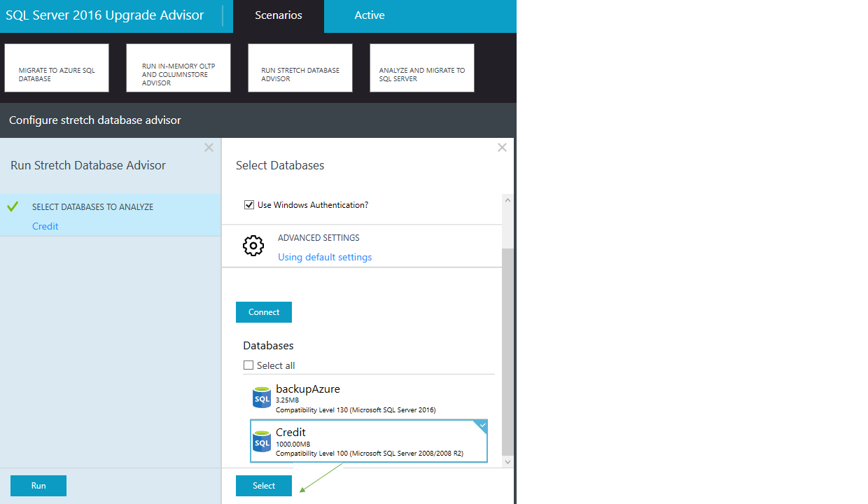Click the Advanced Settings gear icon
The height and width of the screenshot is (504, 868).
pyautogui.click(x=253, y=246)
